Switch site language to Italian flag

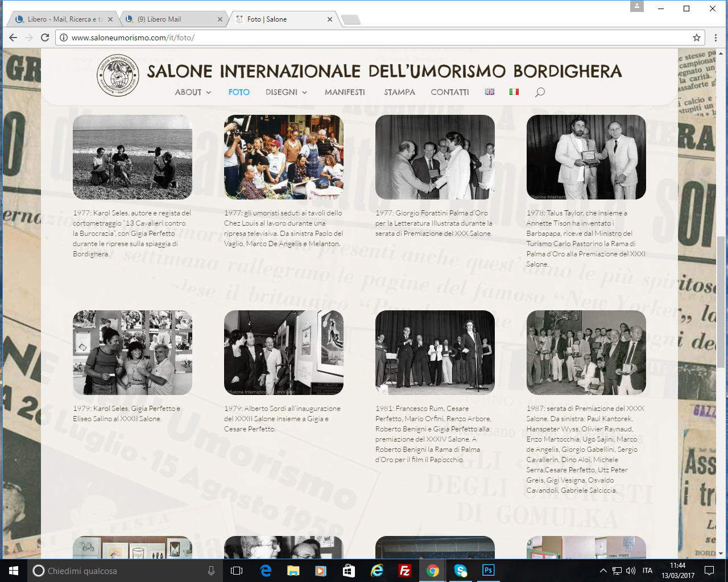coord(514,92)
